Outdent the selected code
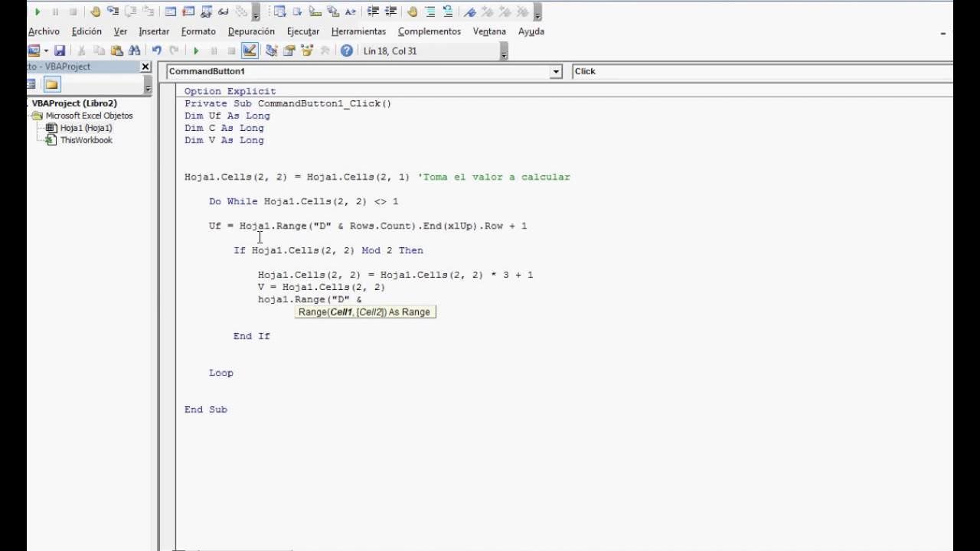The image size is (980, 551). (x=390, y=11)
